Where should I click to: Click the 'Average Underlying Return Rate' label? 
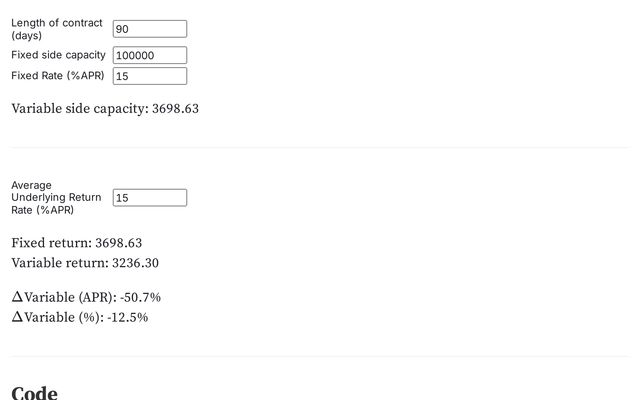tap(56, 198)
